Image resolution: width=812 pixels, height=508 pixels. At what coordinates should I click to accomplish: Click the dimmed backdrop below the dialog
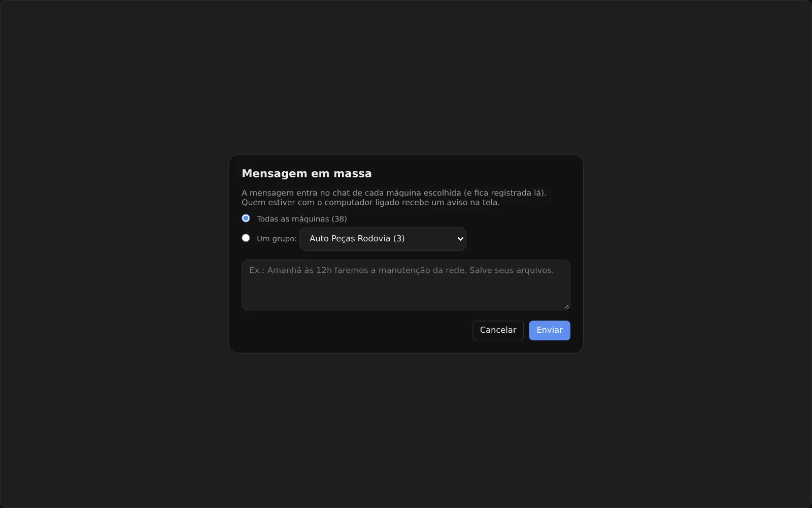[405, 431]
